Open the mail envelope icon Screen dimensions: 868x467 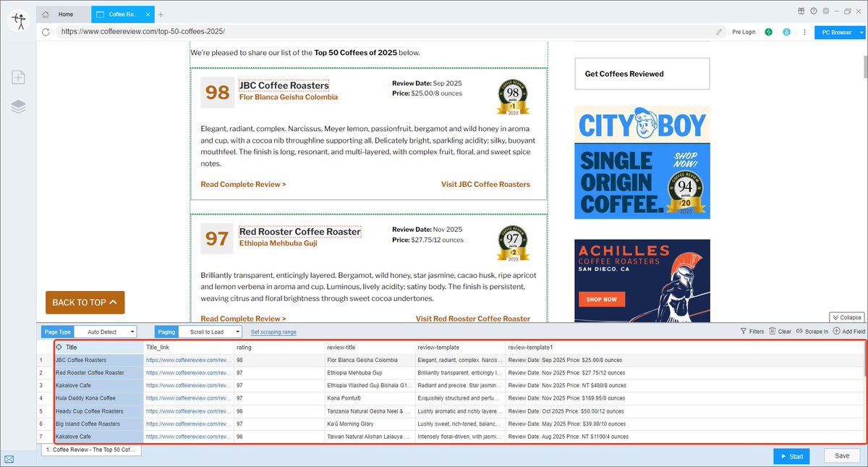coord(9,459)
